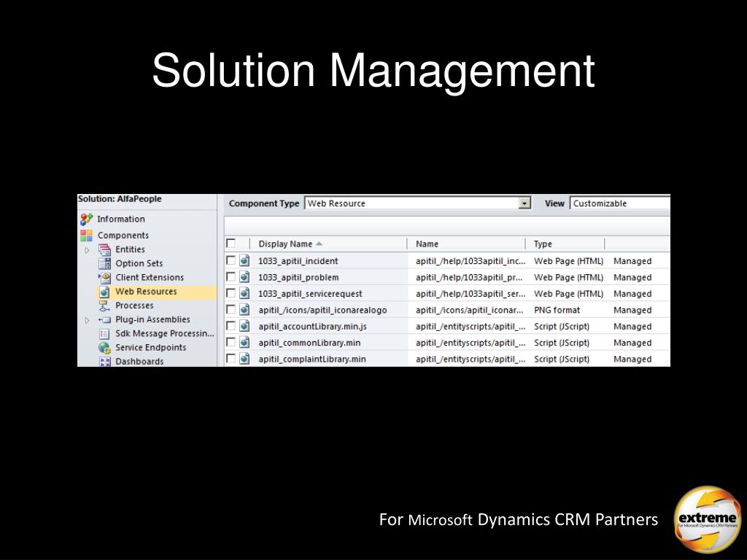747x560 pixels.
Task: Click icon beside apitil_accountLibrary.min.js
Action: 244,326
